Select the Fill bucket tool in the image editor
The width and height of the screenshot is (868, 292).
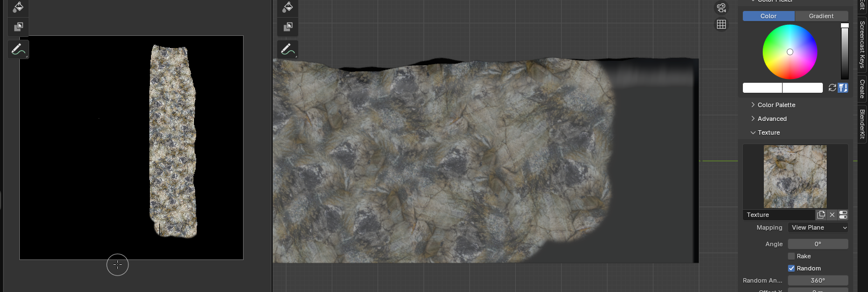click(x=18, y=7)
